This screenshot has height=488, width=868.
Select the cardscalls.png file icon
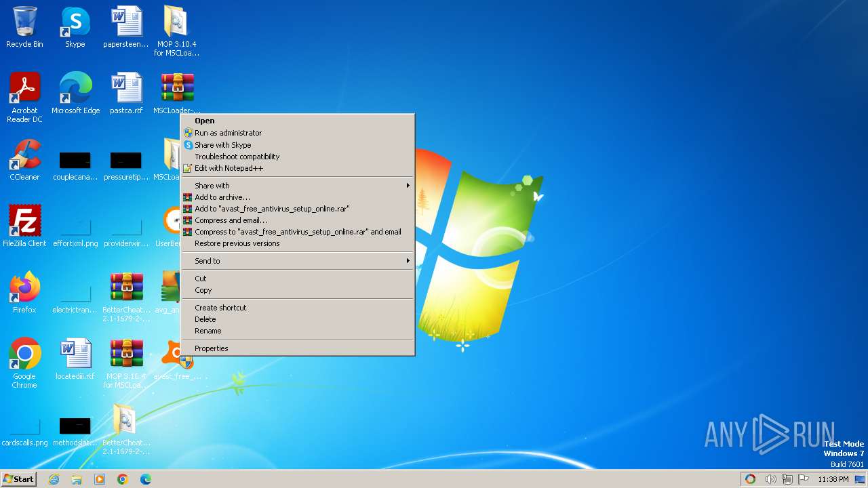(25, 432)
